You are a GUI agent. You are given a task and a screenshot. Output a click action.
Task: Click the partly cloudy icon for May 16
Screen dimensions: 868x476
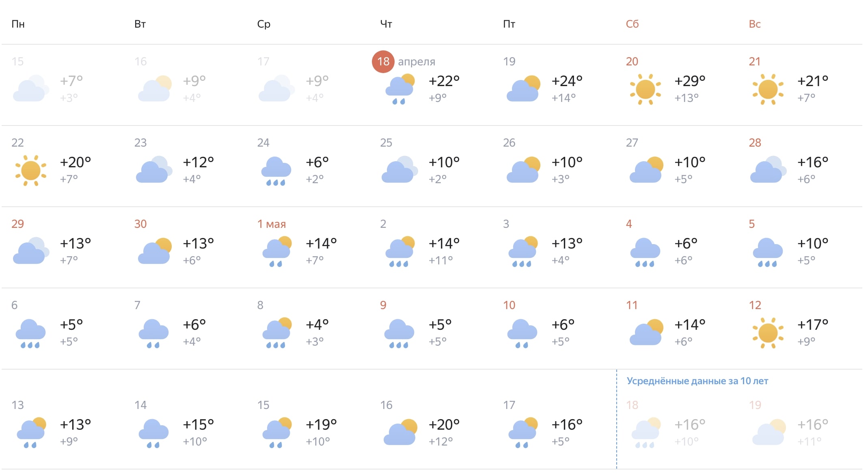pyautogui.click(x=400, y=433)
